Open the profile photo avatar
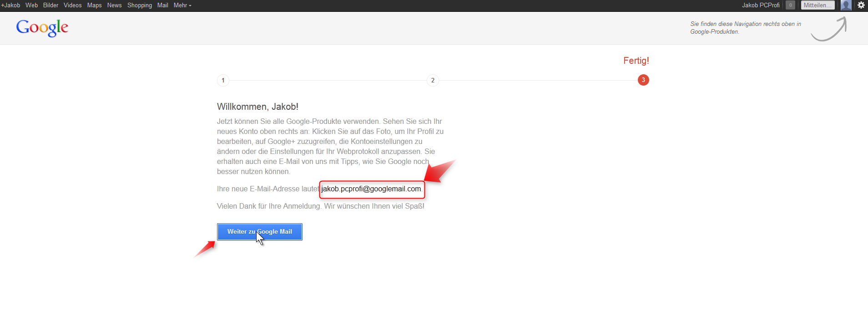Image resolution: width=868 pixels, height=328 pixels. [x=846, y=5]
